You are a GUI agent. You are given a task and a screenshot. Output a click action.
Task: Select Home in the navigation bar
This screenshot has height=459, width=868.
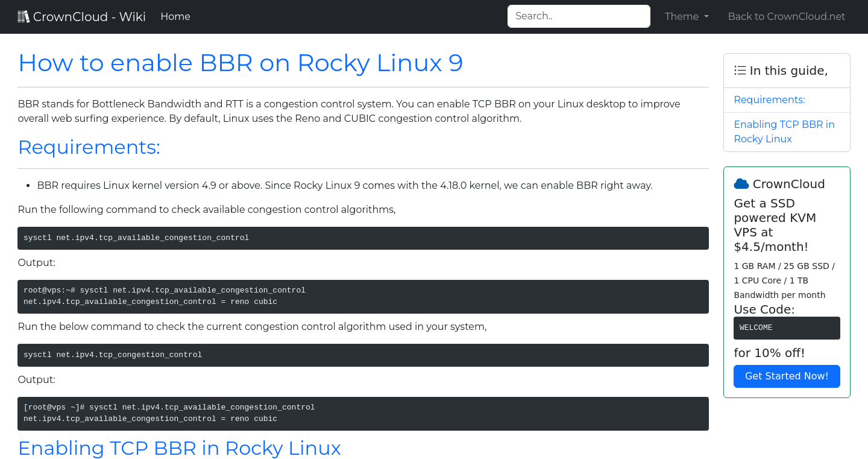coord(175,16)
